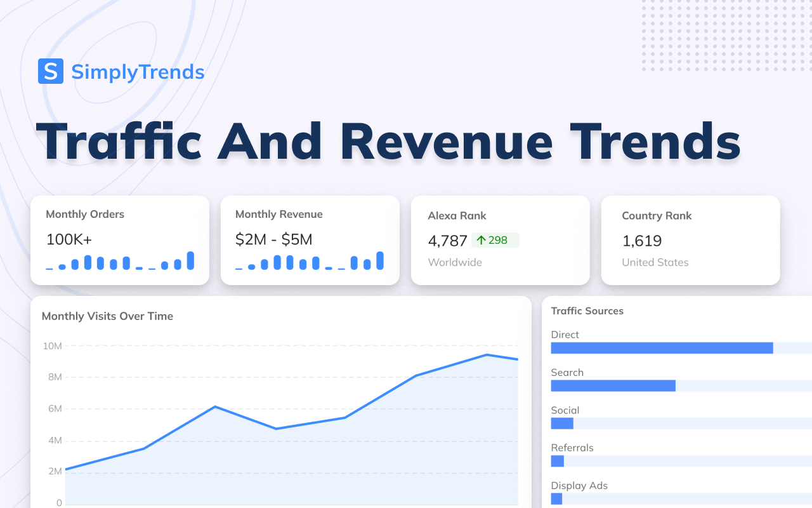Click the Monthly Orders mini bar chart

tap(120, 261)
